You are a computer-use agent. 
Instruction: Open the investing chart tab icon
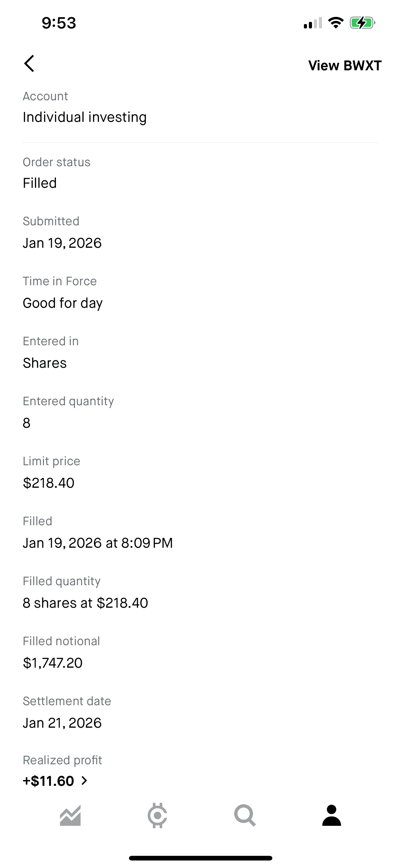[x=70, y=816]
